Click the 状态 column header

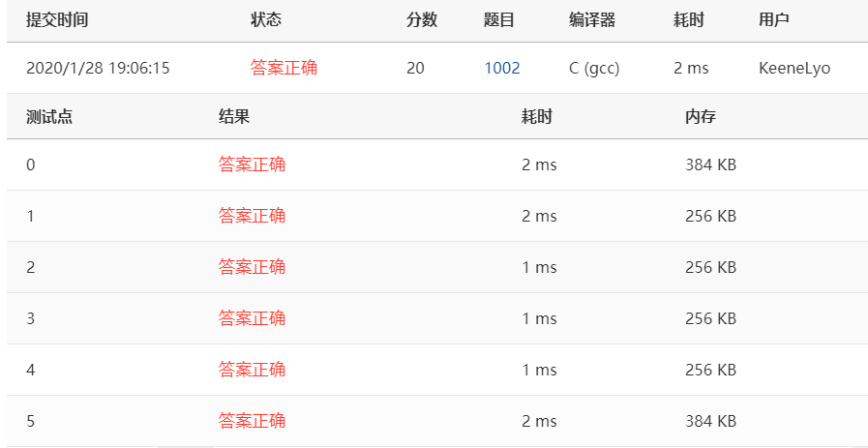coord(266,20)
